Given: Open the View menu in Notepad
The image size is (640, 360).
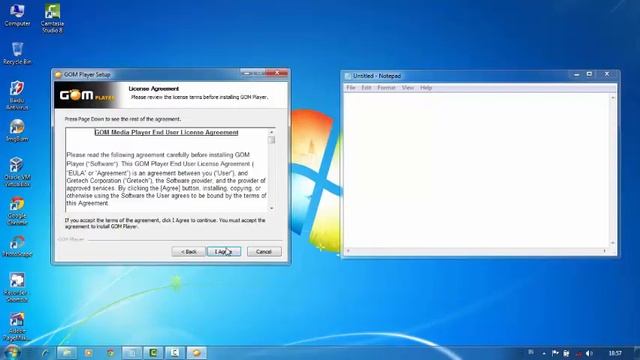Looking at the screenshot, I should click(408, 88).
